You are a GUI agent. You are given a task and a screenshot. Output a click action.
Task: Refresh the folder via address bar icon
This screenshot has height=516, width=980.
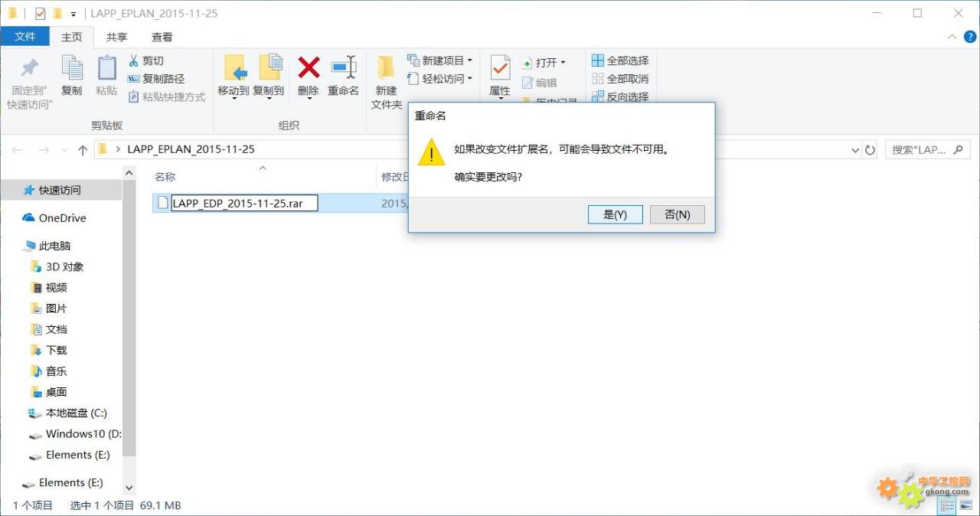coord(870,150)
